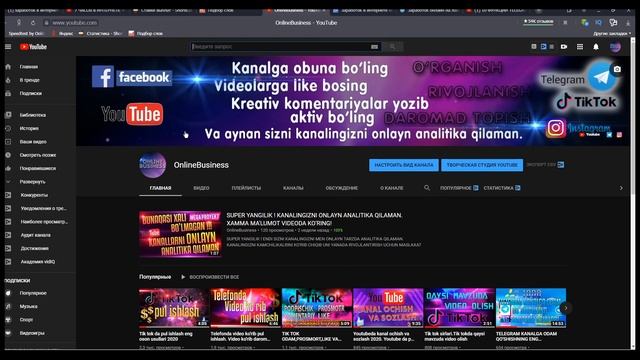This screenshot has width=640, height=360.
Task: Open Статистика vidIQ tab
Action: (502, 188)
